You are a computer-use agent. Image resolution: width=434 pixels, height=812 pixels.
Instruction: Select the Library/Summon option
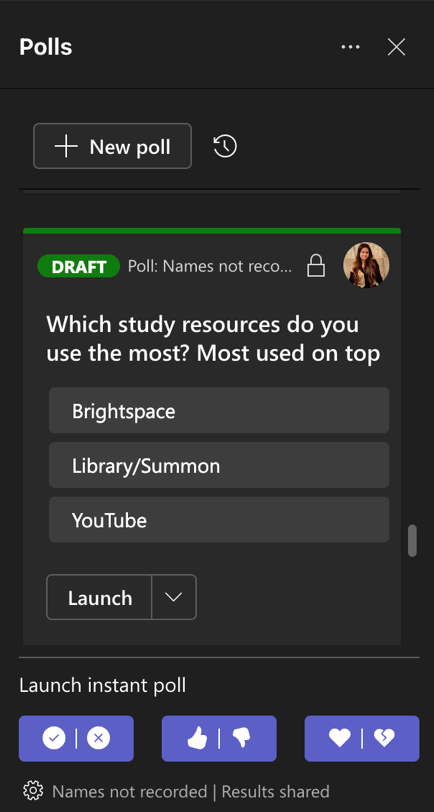point(219,465)
